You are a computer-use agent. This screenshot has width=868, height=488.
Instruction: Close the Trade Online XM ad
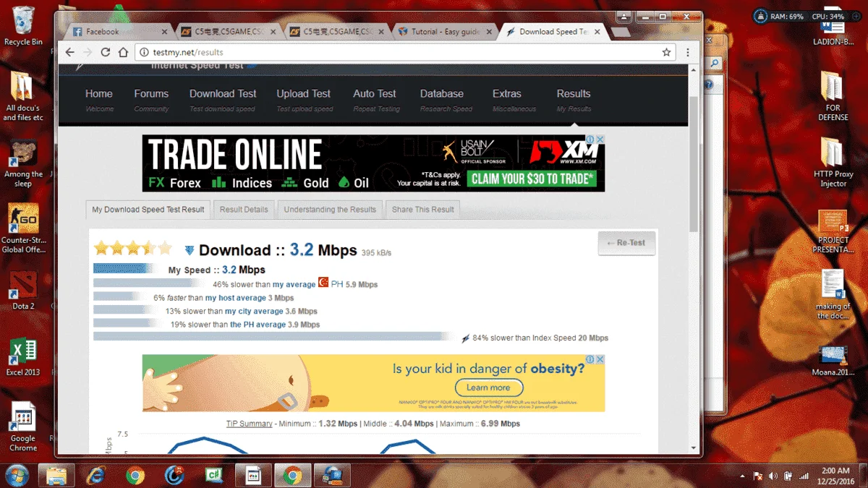point(600,140)
